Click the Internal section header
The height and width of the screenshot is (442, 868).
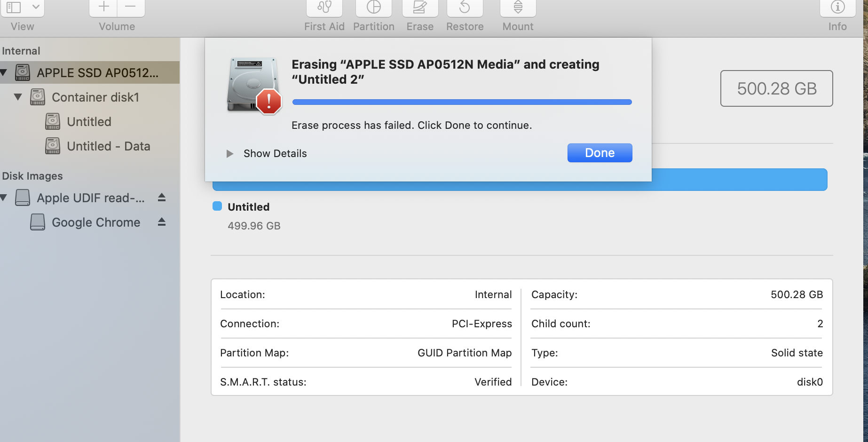21,51
